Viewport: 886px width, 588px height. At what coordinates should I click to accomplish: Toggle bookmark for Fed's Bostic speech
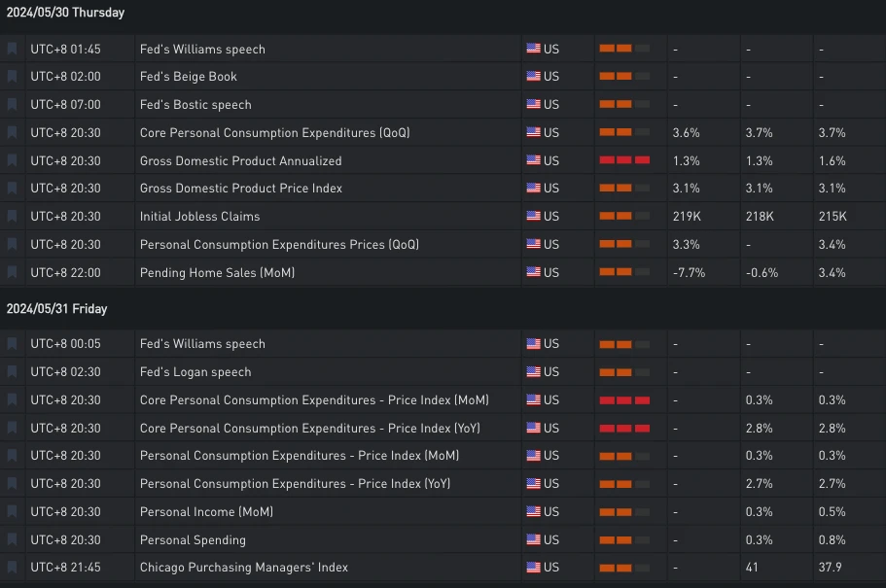13,105
